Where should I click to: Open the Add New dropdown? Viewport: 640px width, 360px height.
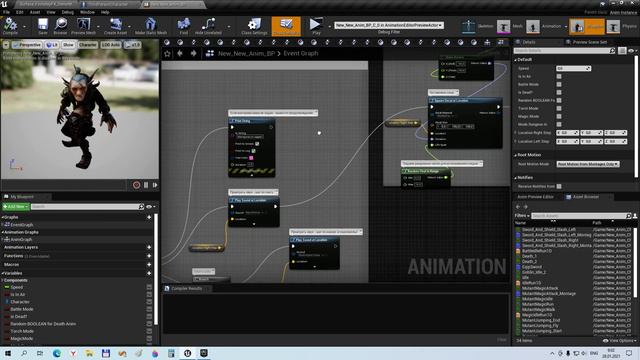pyautogui.click(x=16, y=207)
